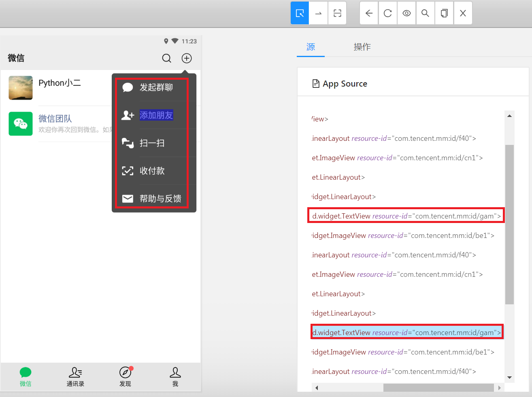This screenshot has width=532, height=397.
Task: Select second ImageView cn1 source line
Action: coord(397,274)
